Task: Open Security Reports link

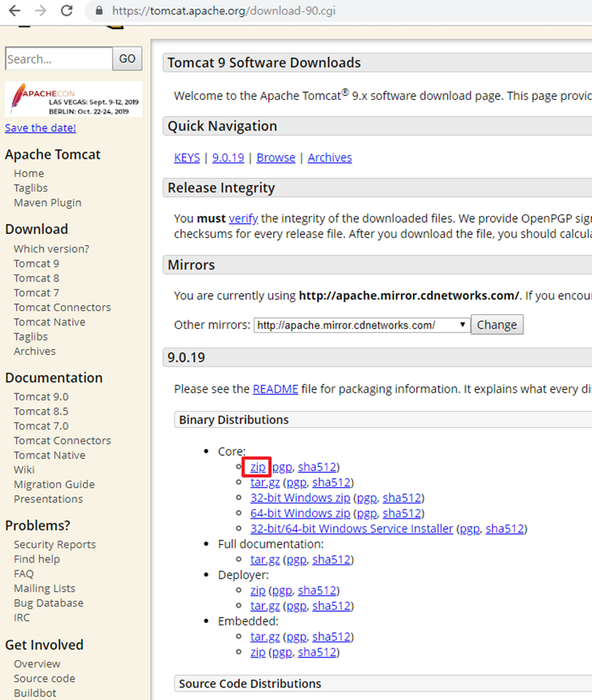Action: 55,545
